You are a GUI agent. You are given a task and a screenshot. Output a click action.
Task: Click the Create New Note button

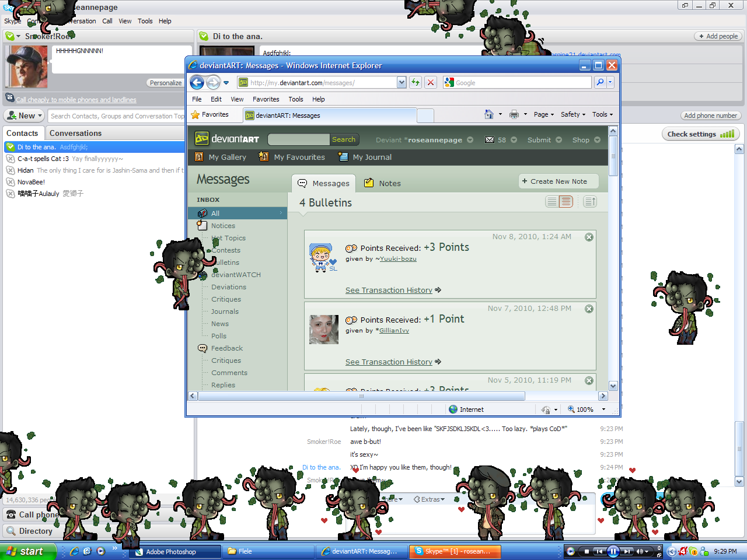(x=558, y=181)
